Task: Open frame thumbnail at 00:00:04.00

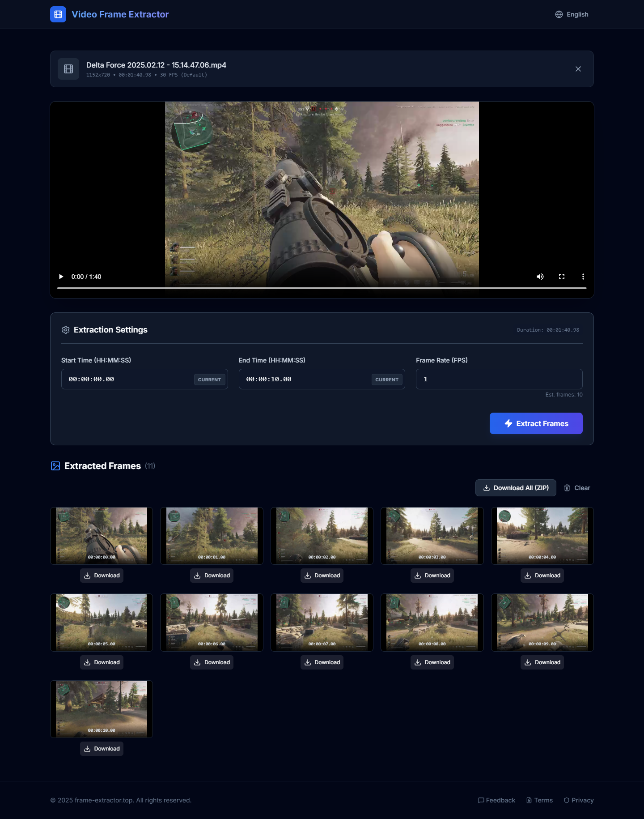Action: click(x=542, y=536)
